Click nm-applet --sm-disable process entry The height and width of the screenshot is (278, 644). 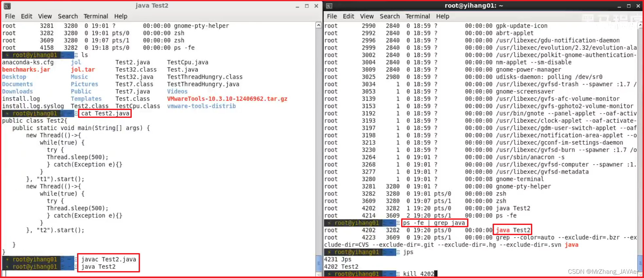[534, 62]
